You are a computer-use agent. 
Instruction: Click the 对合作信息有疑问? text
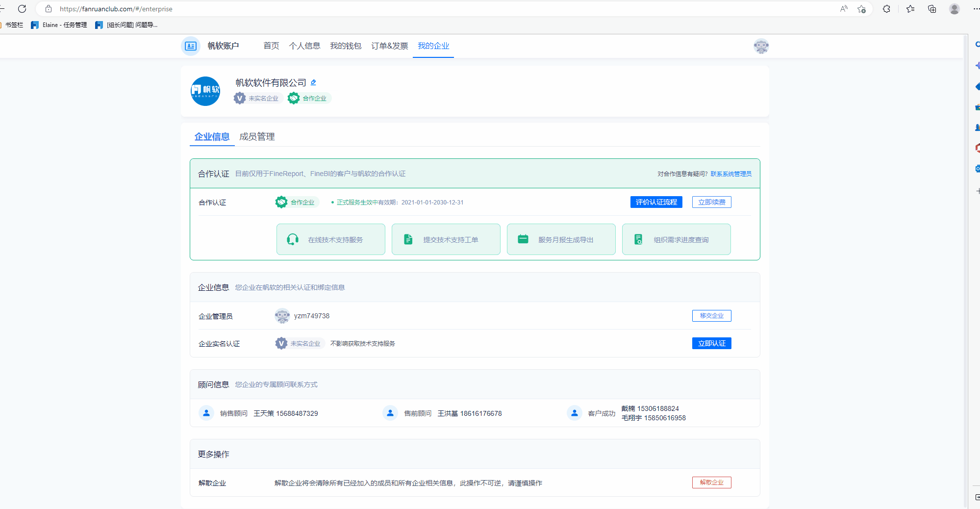coord(682,174)
